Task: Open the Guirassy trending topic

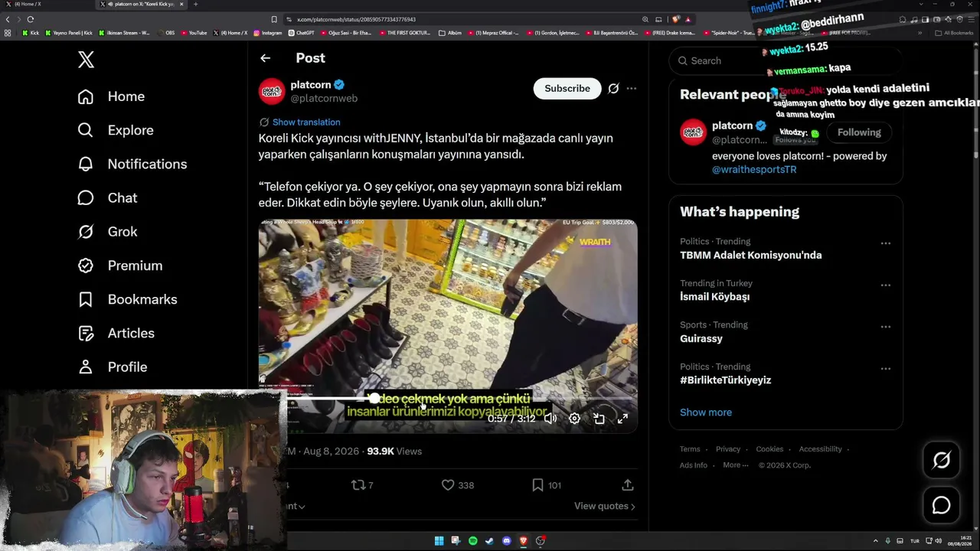Action: coord(701,338)
